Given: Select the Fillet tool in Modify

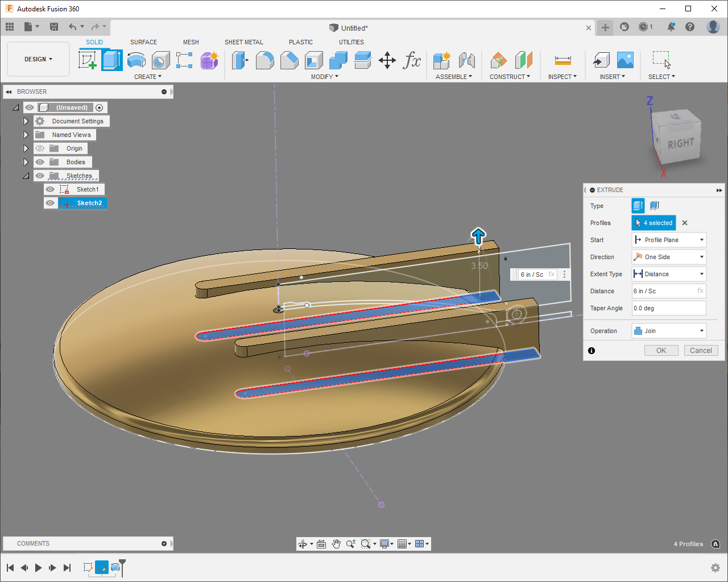Looking at the screenshot, I should coord(264,60).
